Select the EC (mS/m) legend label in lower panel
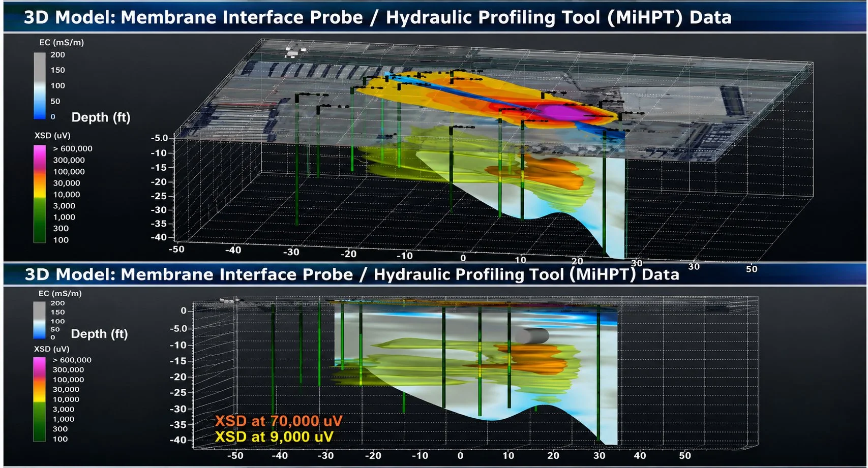Screen dimensions: 868x468 click(x=60, y=294)
